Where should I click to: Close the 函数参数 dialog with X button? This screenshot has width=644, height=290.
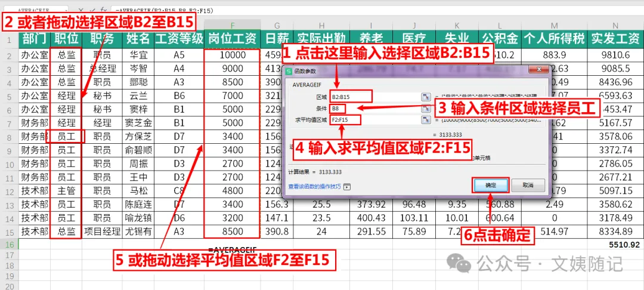[x=539, y=69]
